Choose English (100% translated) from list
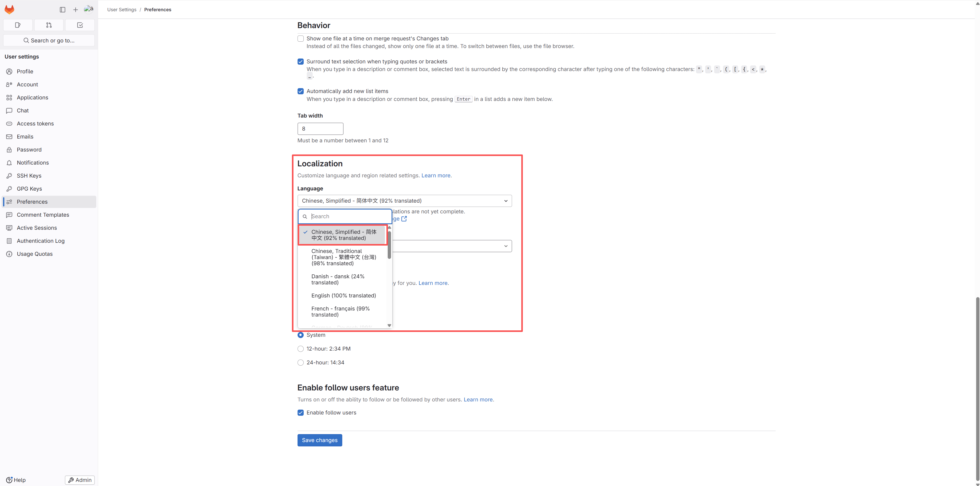Screen dimensions: 980x486 pos(343,296)
